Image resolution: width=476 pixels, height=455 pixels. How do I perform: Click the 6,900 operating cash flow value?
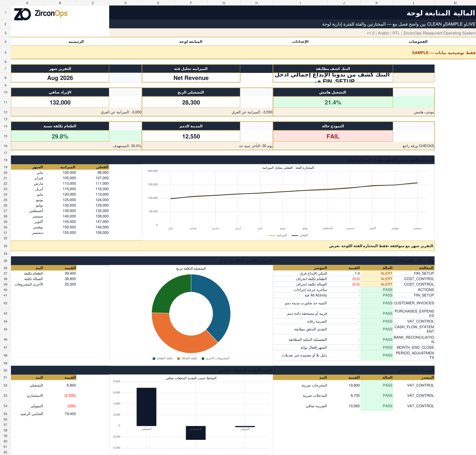[x=71, y=385]
